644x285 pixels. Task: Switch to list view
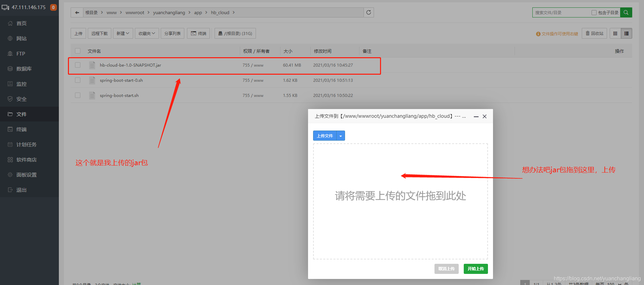(627, 33)
